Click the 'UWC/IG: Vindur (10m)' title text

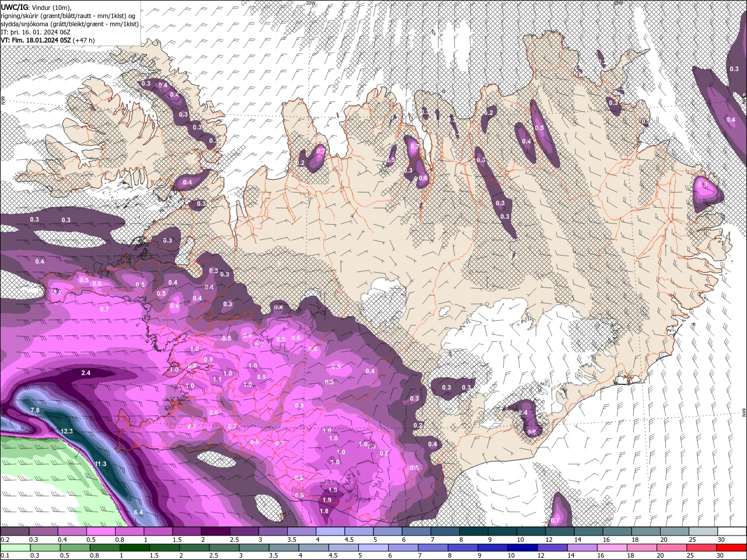pos(36,7)
